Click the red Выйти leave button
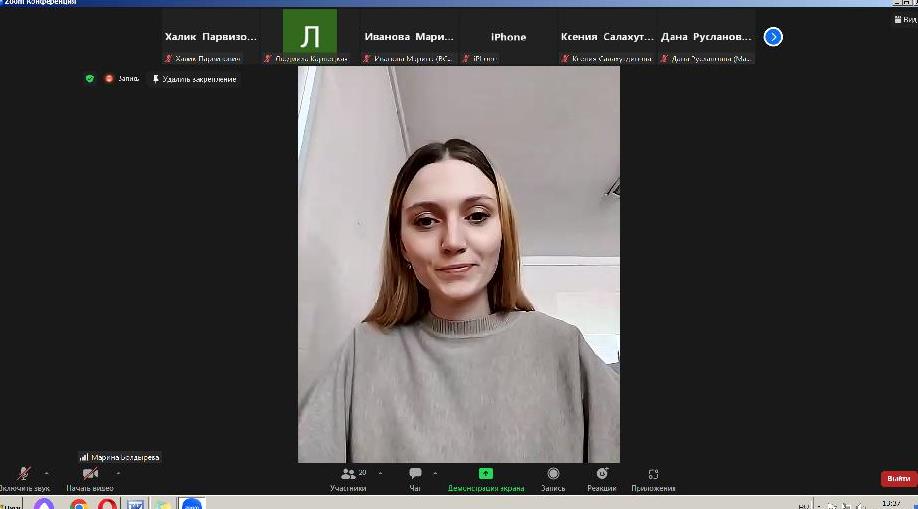 coord(898,479)
